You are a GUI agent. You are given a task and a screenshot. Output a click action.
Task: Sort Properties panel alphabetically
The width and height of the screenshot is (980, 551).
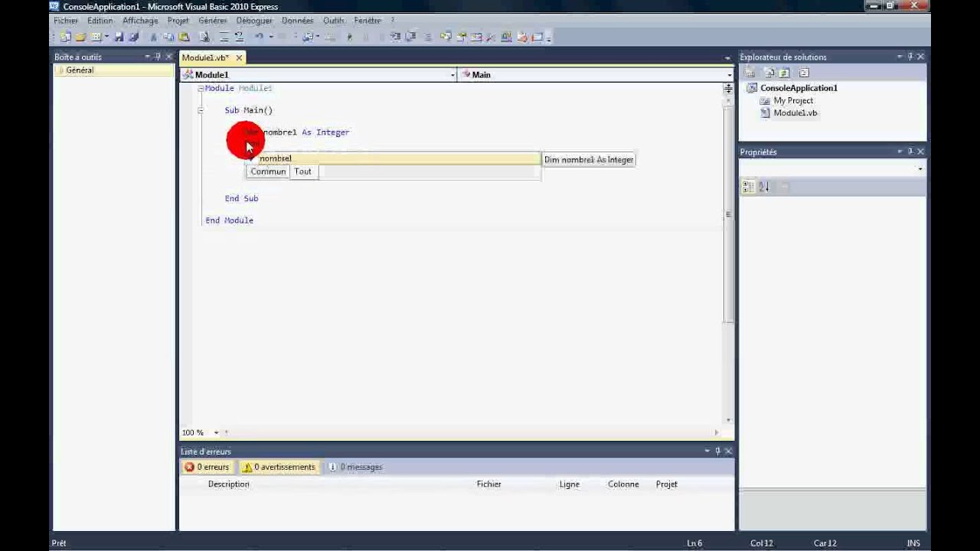(764, 187)
